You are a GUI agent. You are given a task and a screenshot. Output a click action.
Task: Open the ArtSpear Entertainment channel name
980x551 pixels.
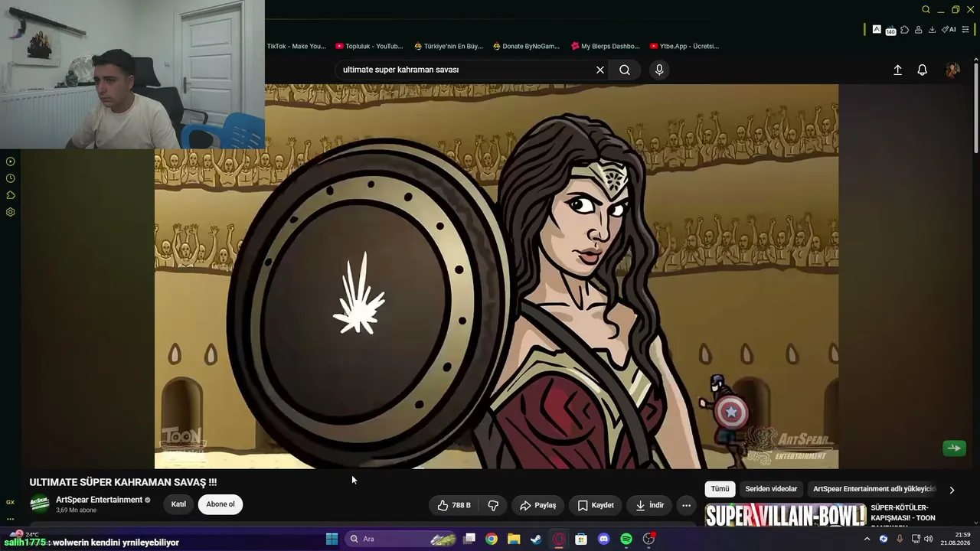tap(100, 500)
